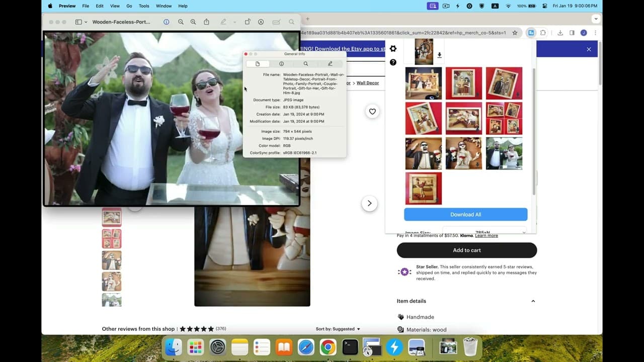The image size is (644, 362).
Task: Click the heart favorite icon on the listing
Action: (x=372, y=112)
